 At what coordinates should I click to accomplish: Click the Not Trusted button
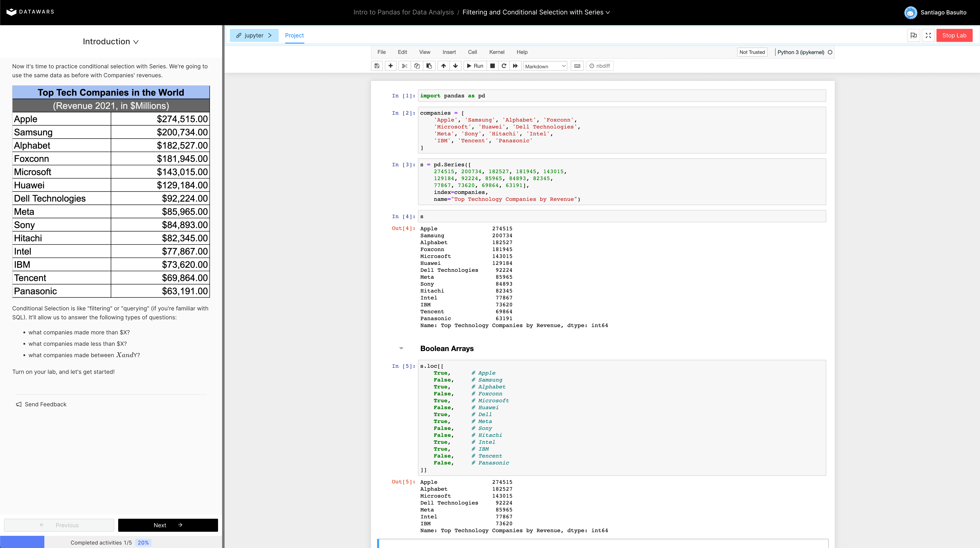point(752,52)
